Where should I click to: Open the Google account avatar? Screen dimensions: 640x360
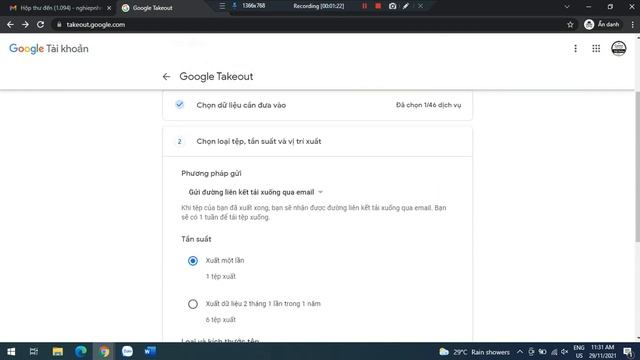coord(618,49)
